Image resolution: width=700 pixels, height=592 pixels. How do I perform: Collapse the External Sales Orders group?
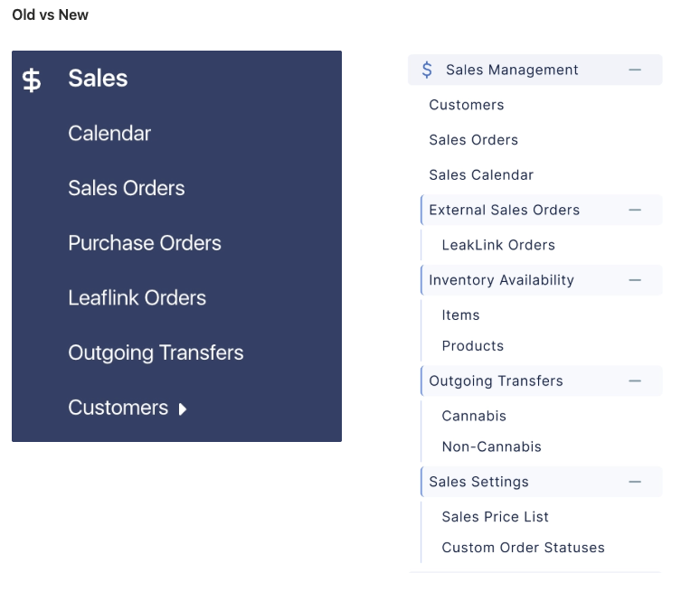click(634, 210)
